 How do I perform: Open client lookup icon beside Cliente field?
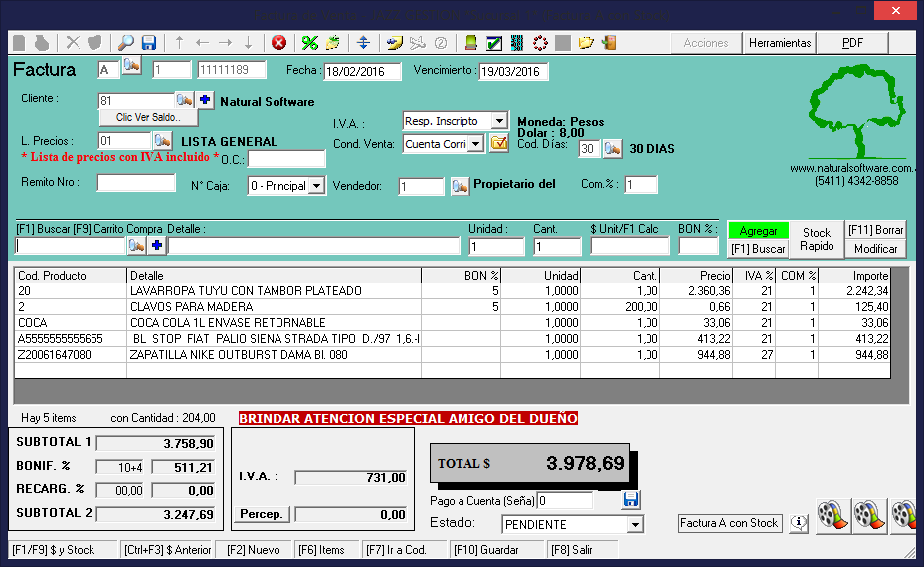click(184, 100)
